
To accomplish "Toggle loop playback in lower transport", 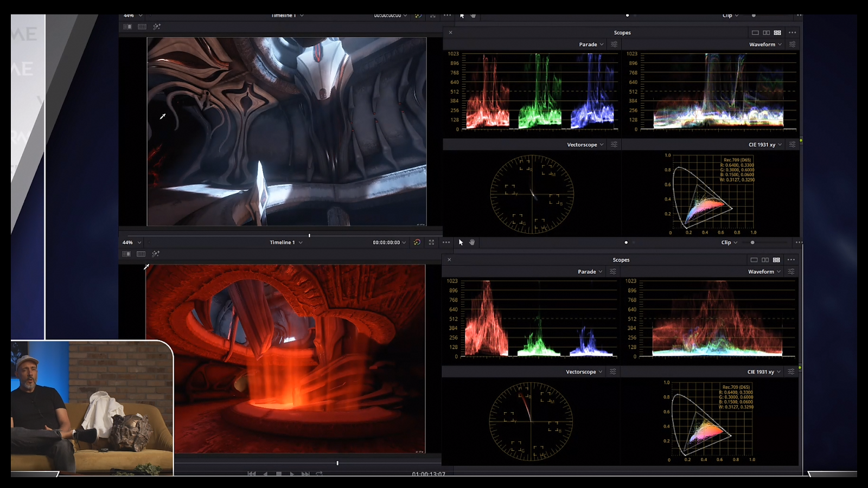I will point(319,474).
